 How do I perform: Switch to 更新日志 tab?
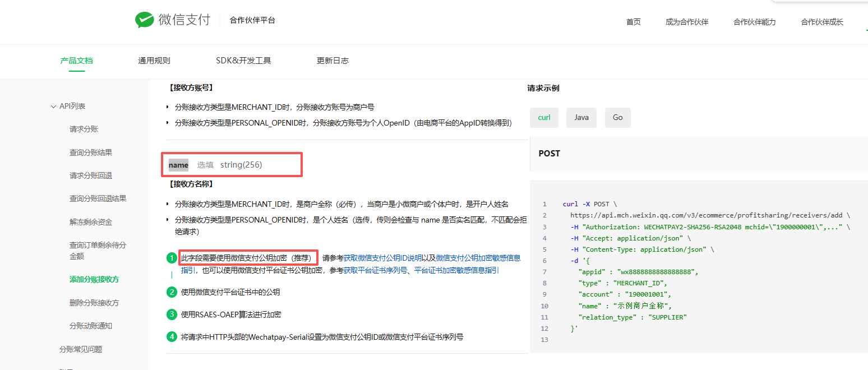pyautogui.click(x=333, y=61)
